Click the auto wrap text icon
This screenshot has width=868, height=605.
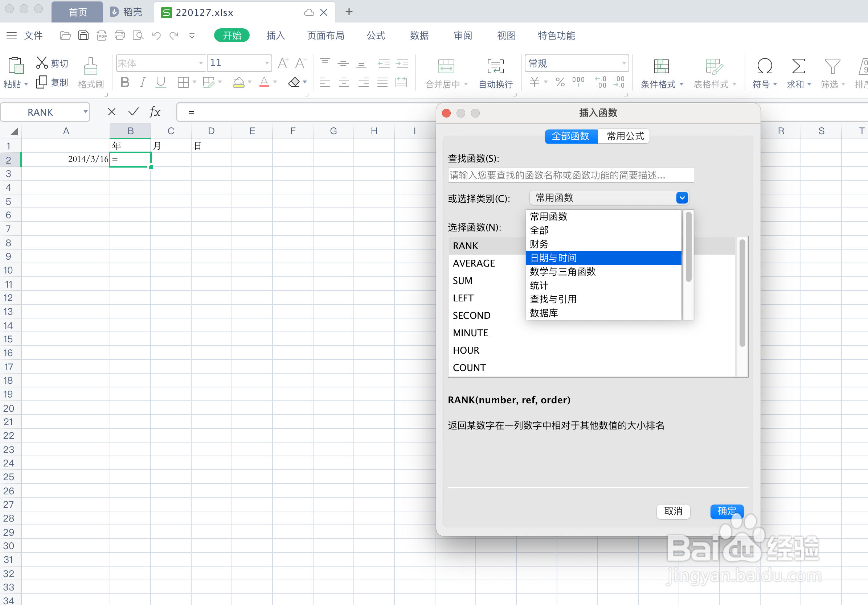pyautogui.click(x=495, y=66)
